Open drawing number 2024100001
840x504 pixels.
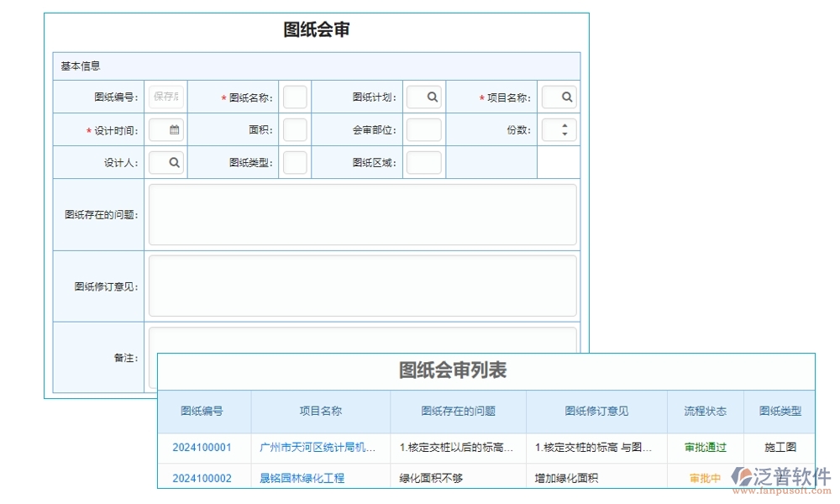[202, 447]
